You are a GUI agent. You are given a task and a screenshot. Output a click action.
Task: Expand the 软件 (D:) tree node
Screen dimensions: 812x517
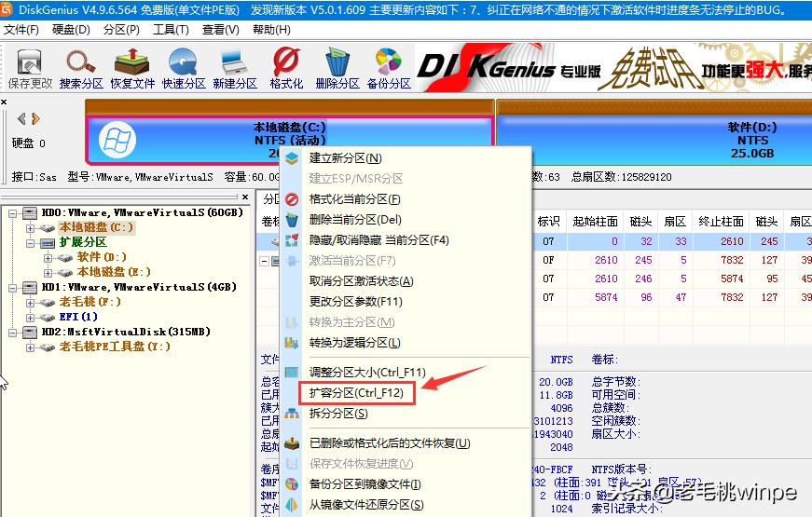[x=48, y=258]
